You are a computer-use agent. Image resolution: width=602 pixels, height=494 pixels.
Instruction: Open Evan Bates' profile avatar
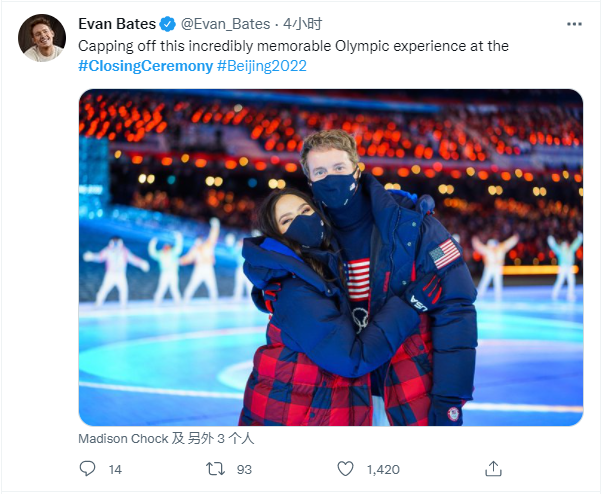click(41, 38)
